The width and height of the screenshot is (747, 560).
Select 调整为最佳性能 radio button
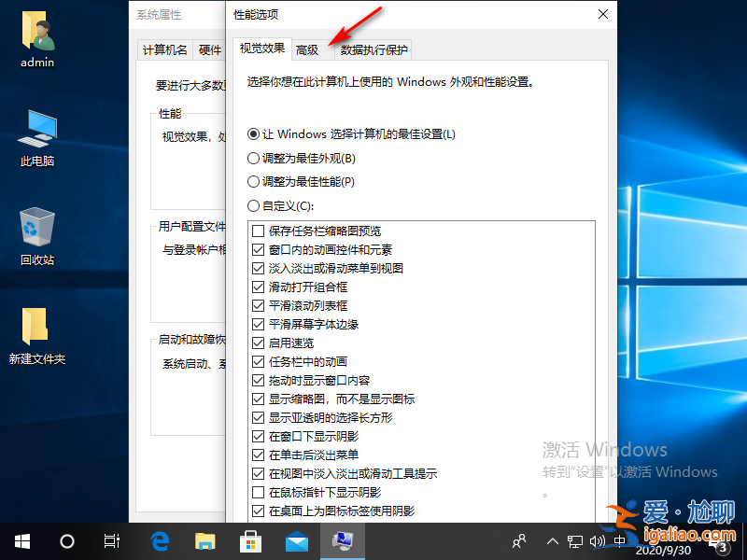point(252,182)
